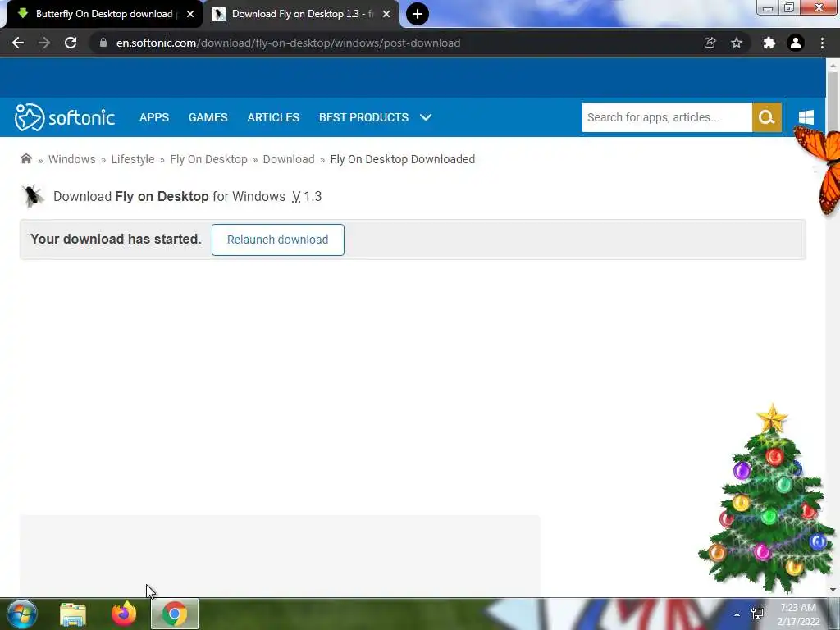Open Download breadcrumb link
Image resolution: width=840 pixels, height=630 pixels.
[x=289, y=159]
